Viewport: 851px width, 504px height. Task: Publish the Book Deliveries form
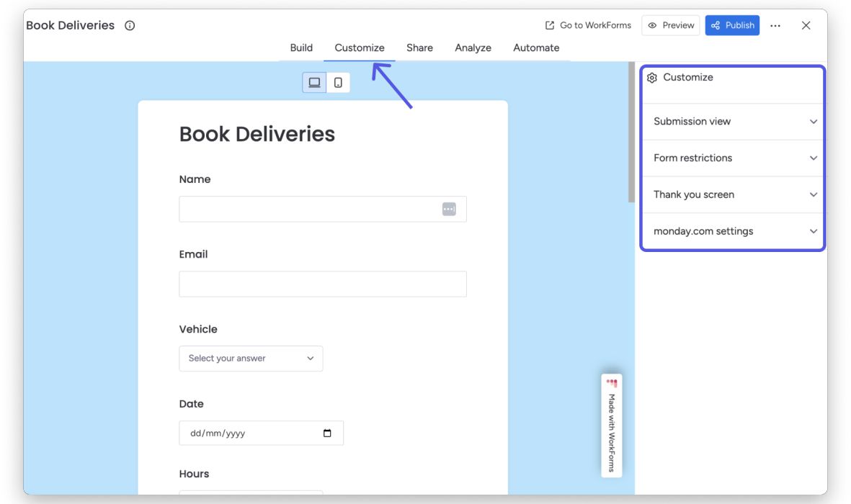pos(732,25)
